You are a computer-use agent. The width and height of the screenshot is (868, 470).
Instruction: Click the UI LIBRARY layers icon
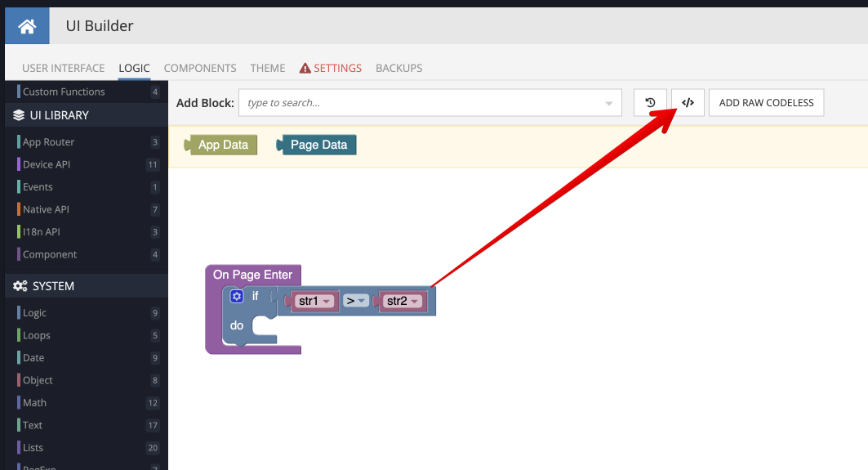[20, 115]
